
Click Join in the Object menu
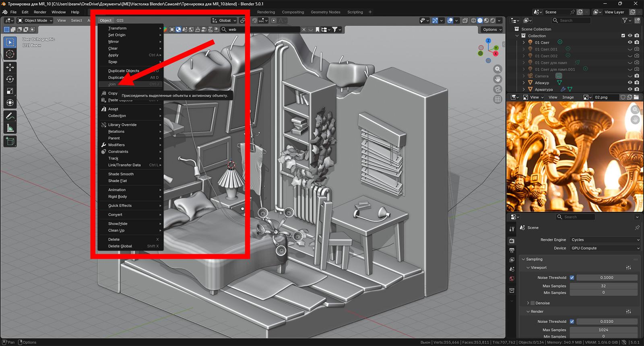(112, 84)
